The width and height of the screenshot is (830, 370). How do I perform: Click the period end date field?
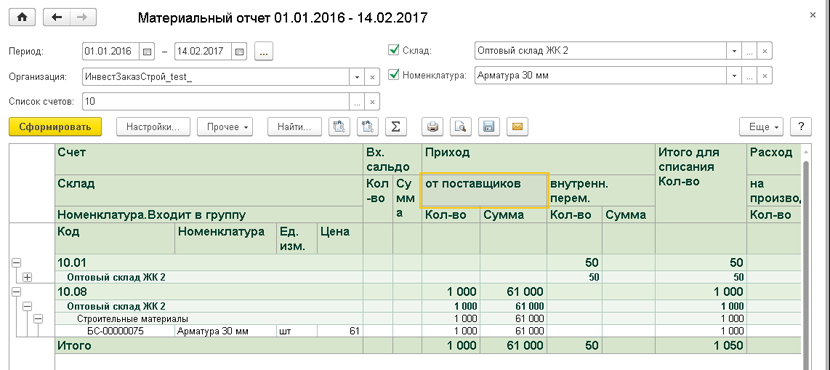pyautogui.click(x=203, y=52)
